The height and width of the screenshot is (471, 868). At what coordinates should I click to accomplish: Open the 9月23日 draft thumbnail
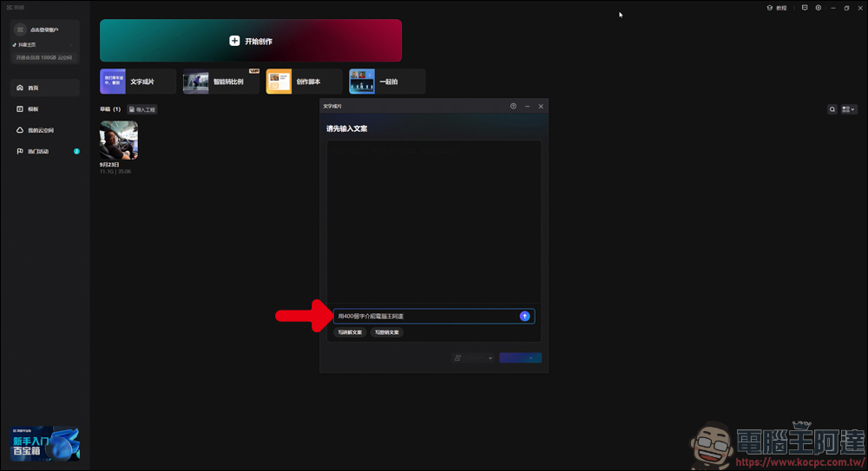pos(118,141)
